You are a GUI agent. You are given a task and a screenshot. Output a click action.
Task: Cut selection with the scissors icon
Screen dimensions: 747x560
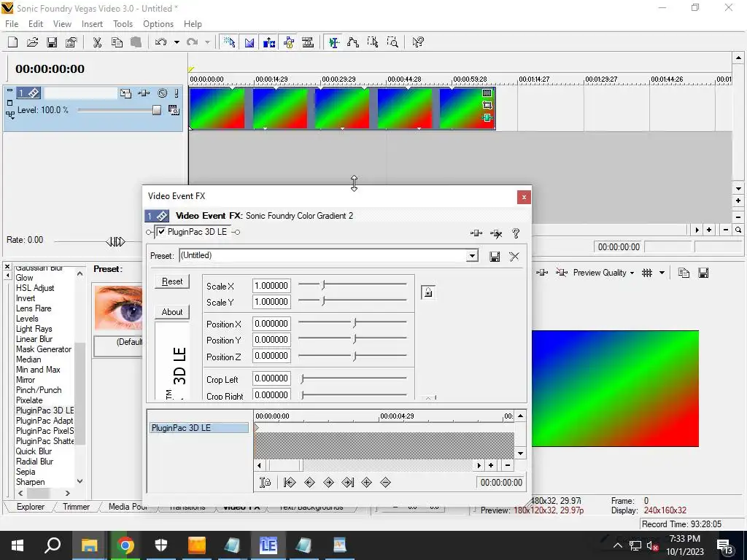click(97, 42)
